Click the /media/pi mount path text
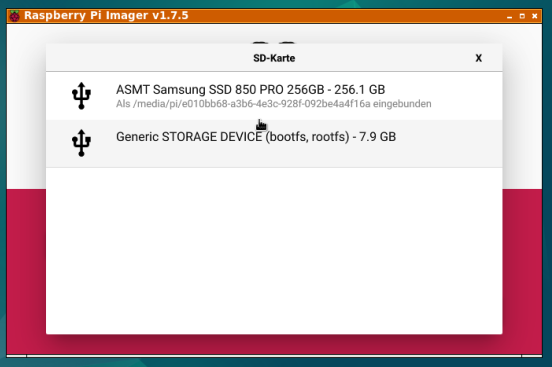 (252, 104)
